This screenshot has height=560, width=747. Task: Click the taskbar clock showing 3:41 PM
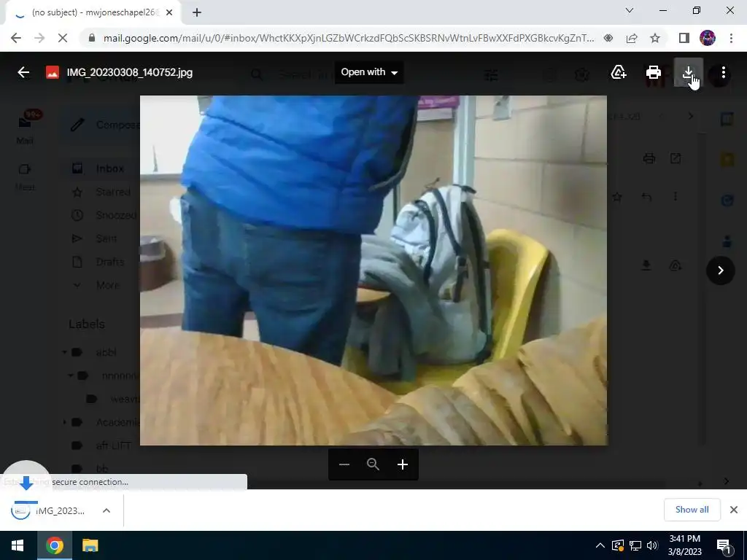tap(684, 545)
